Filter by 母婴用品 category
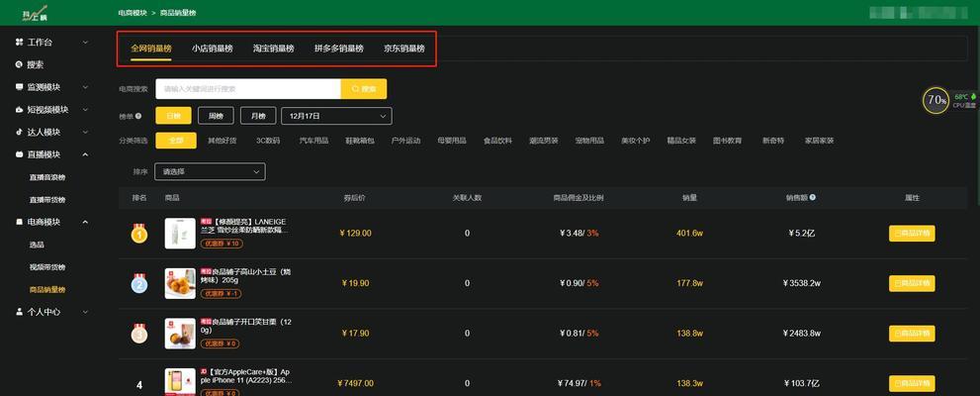 (452, 141)
